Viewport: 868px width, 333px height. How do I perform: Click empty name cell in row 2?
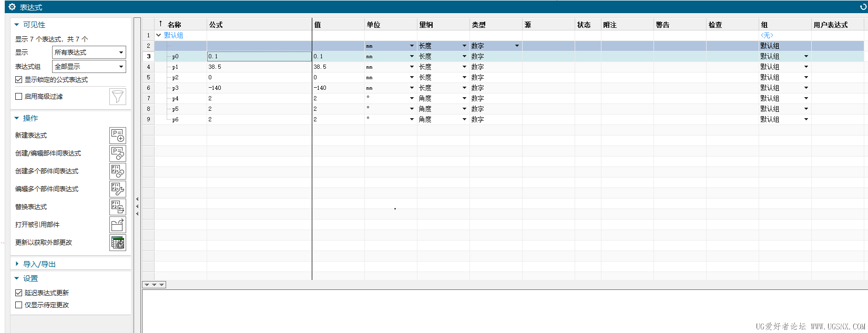tap(180, 46)
